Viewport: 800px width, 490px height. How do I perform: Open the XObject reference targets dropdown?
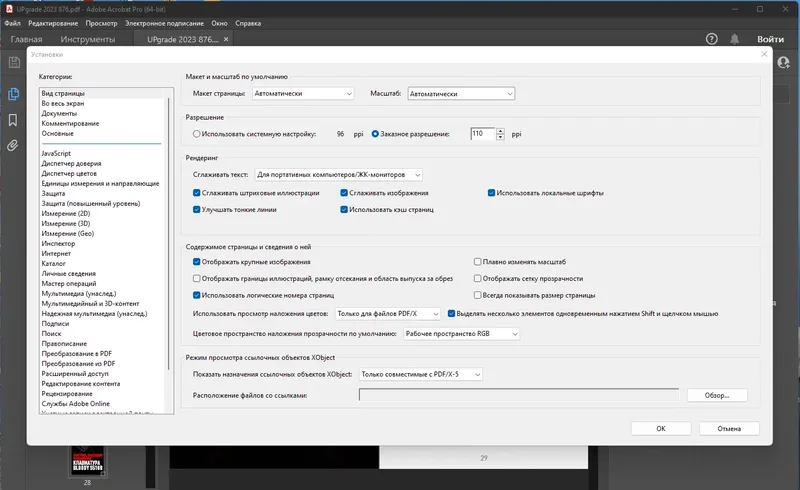pos(420,374)
